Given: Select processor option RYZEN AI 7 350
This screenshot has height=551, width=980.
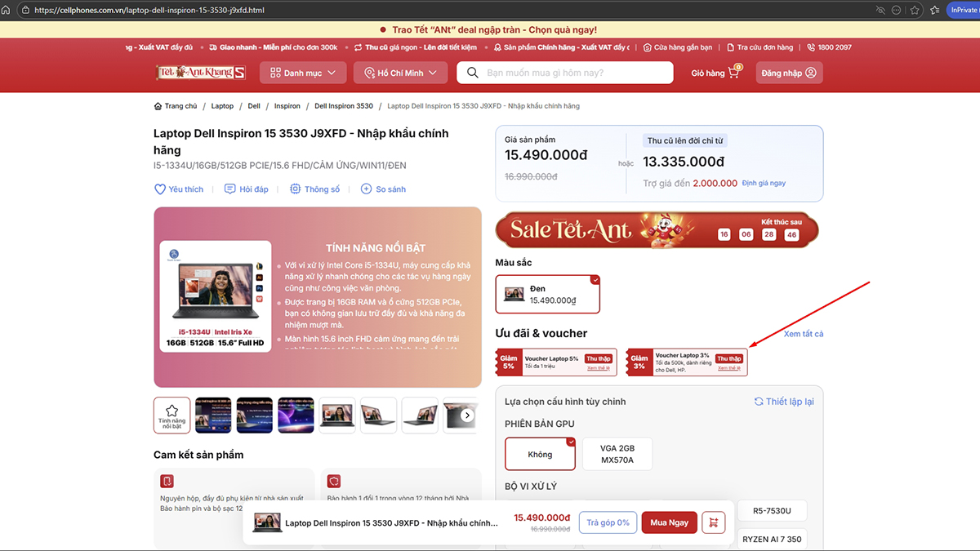Looking at the screenshot, I should (772, 539).
